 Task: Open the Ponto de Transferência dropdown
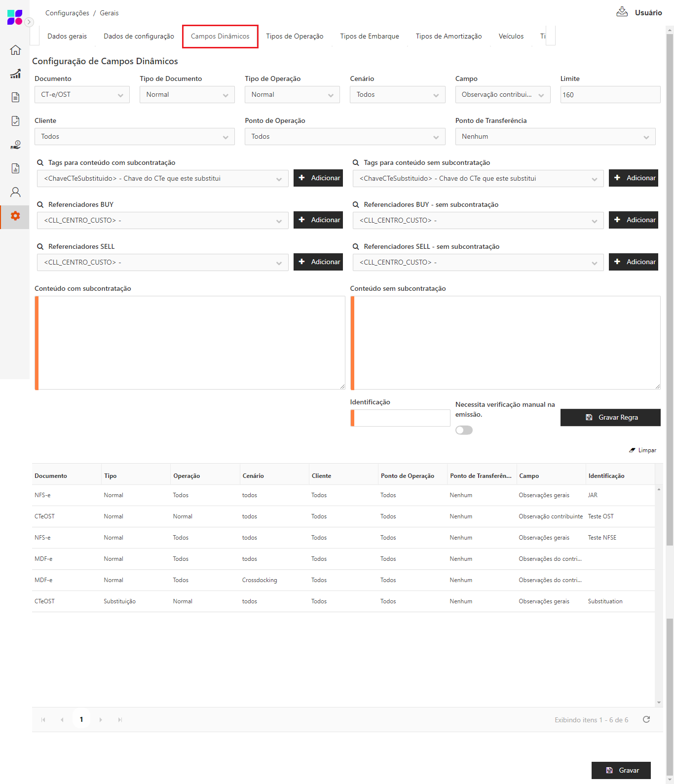pos(555,137)
